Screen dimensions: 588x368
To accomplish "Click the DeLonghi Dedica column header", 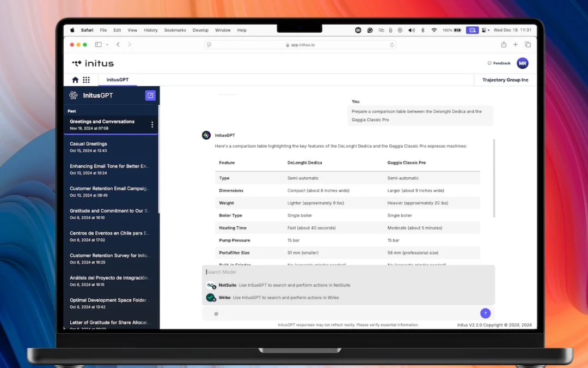I will point(304,162).
